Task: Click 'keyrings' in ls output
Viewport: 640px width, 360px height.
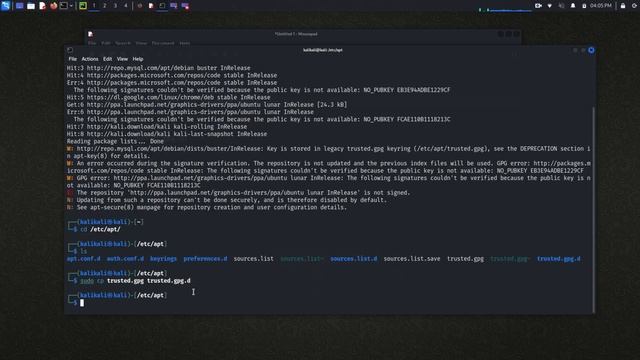Action: point(163,259)
